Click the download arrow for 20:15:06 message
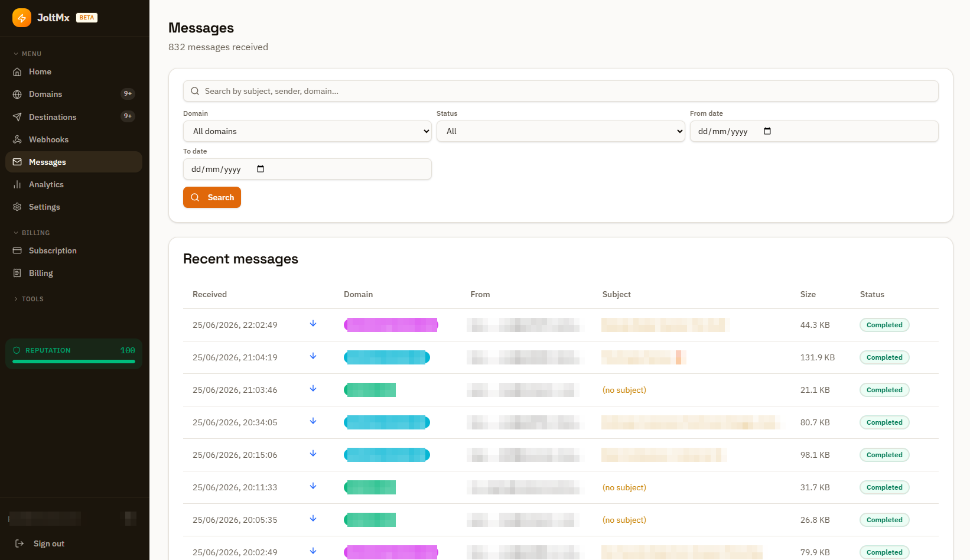 tap(313, 454)
